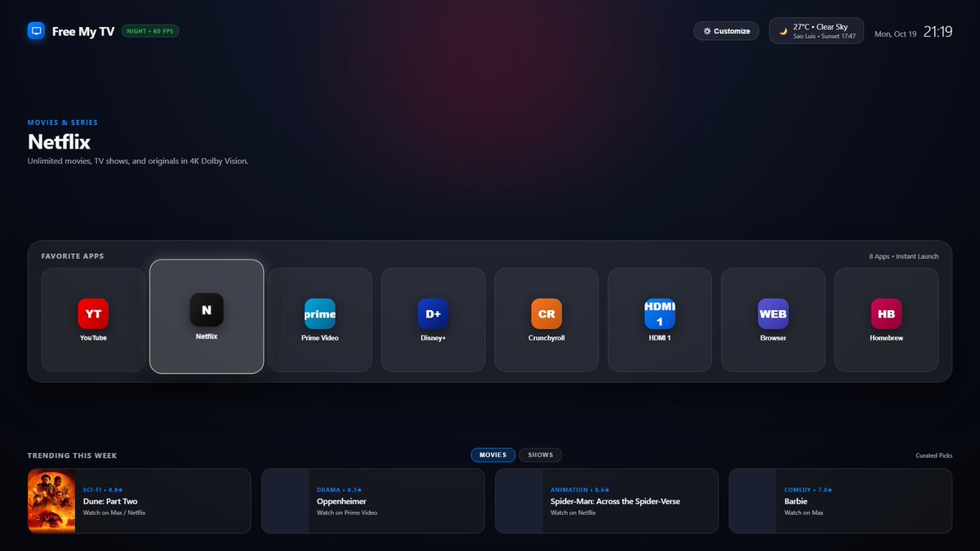Image resolution: width=980 pixels, height=551 pixels.
Task: Click the Curated Picks label
Action: (933, 455)
